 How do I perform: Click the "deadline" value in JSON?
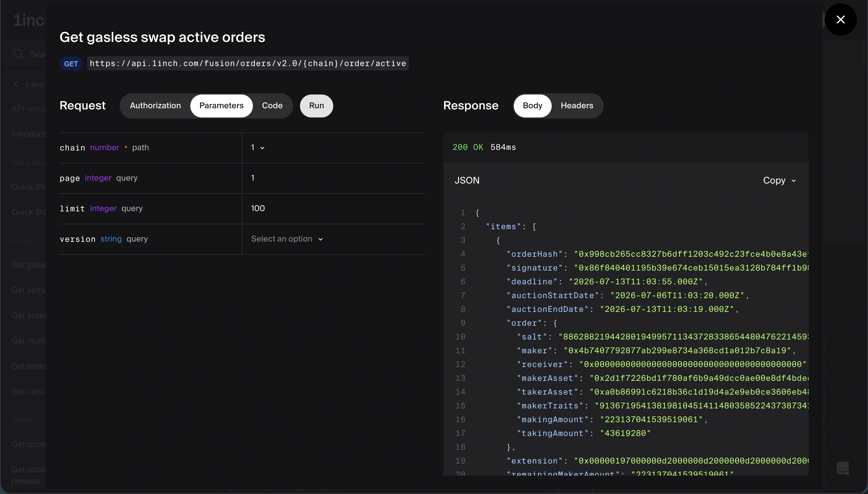pos(636,281)
